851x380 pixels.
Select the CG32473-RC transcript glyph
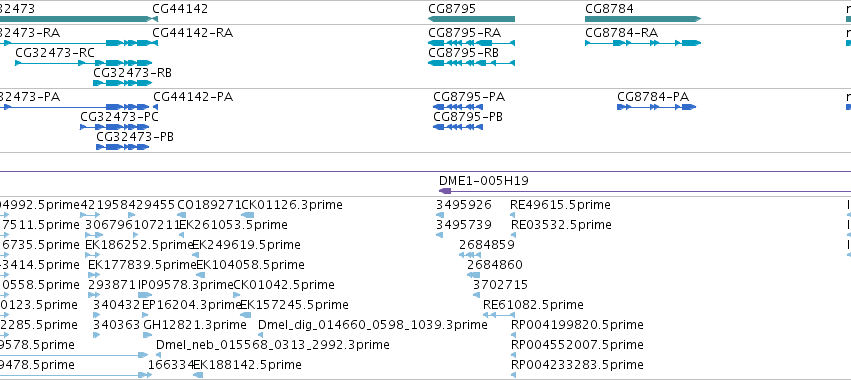point(83,63)
